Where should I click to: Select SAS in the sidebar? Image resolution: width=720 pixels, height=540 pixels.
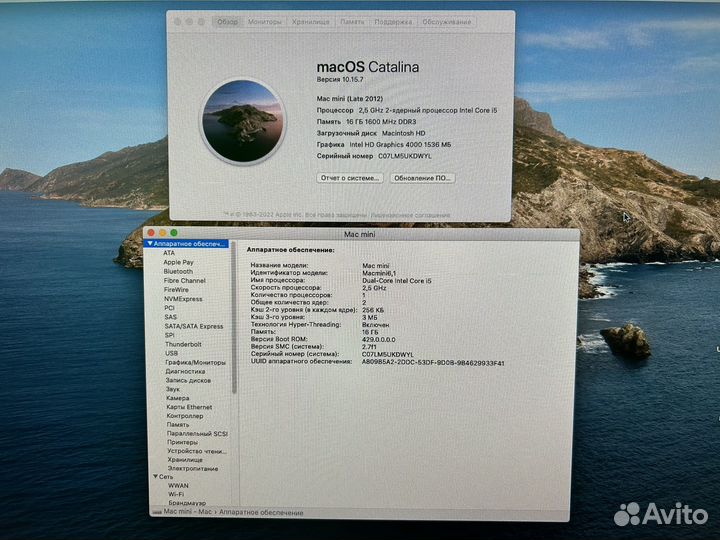tap(170, 317)
